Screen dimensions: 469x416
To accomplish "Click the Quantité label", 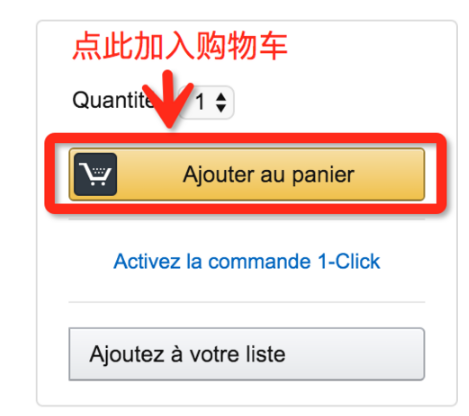I will [x=113, y=100].
